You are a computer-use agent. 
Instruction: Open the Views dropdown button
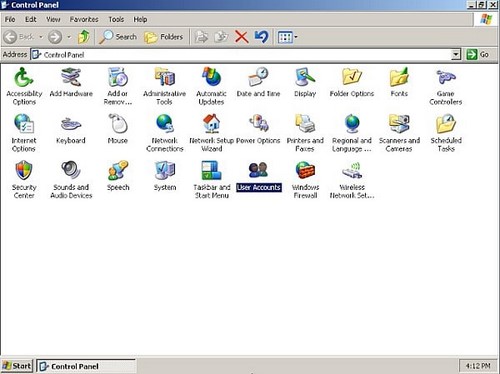pos(288,37)
